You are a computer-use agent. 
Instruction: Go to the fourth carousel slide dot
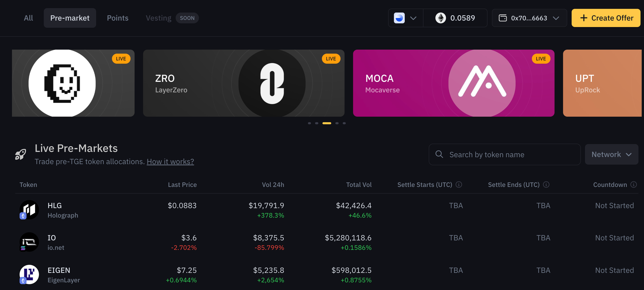[337, 123]
